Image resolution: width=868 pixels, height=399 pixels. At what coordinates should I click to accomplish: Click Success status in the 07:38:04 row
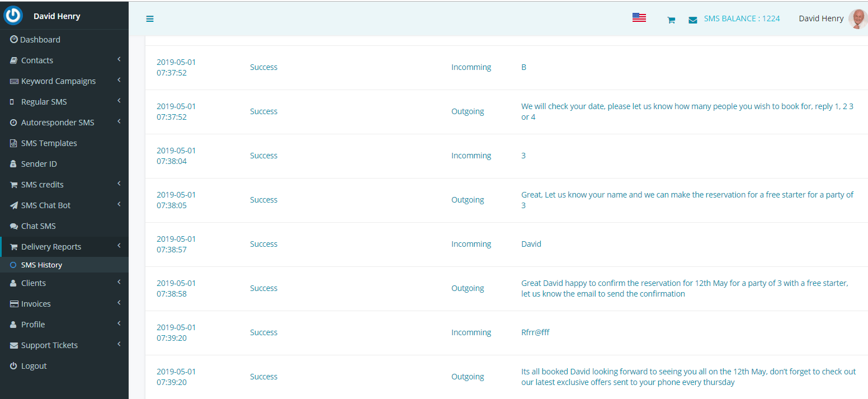(263, 156)
